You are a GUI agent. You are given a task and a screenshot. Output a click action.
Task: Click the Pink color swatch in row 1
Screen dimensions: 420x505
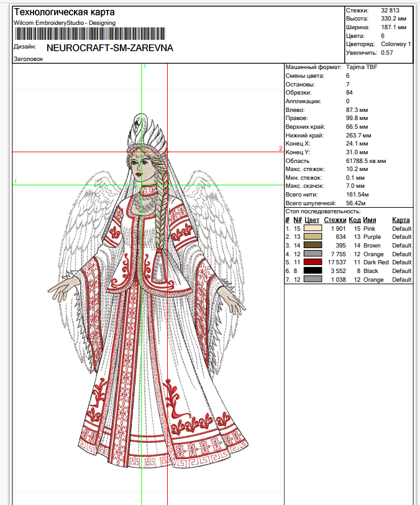point(313,228)
